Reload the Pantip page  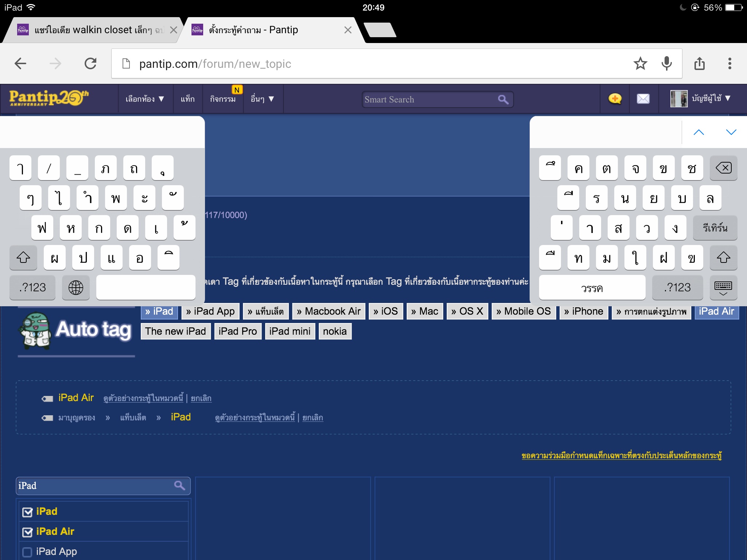[90, 63]
